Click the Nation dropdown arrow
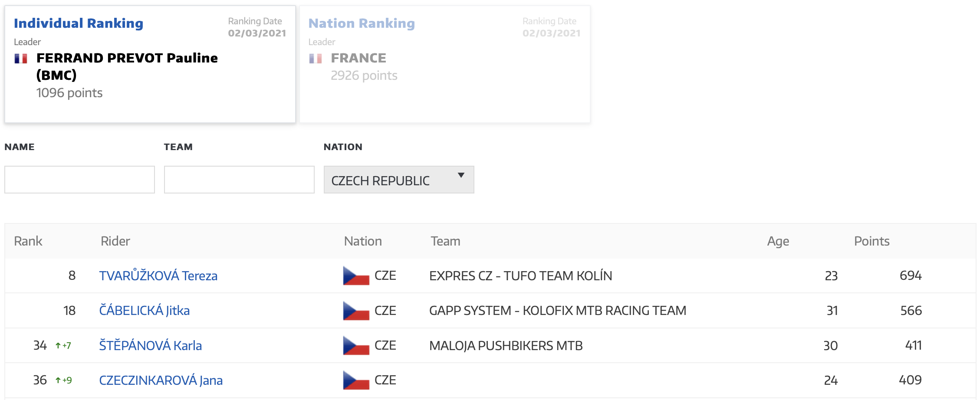Image resolution: width=980 pixels, height=400 pixels. click(x=461, y=175)
